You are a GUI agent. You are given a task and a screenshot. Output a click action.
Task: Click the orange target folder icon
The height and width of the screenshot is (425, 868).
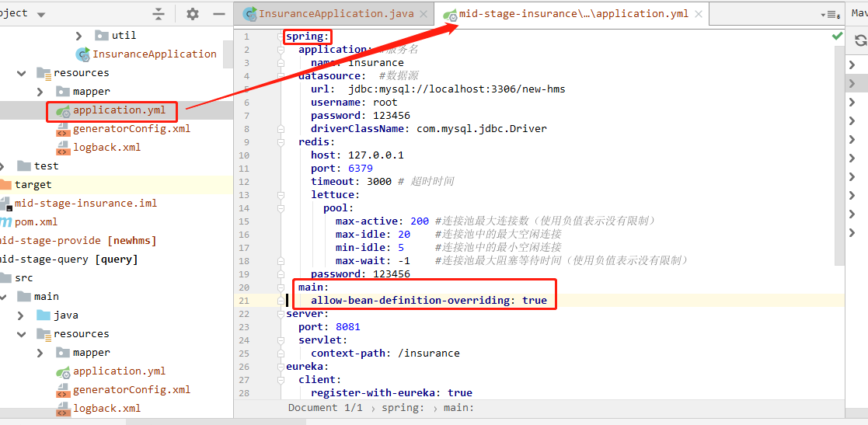(x=5, y=184)
